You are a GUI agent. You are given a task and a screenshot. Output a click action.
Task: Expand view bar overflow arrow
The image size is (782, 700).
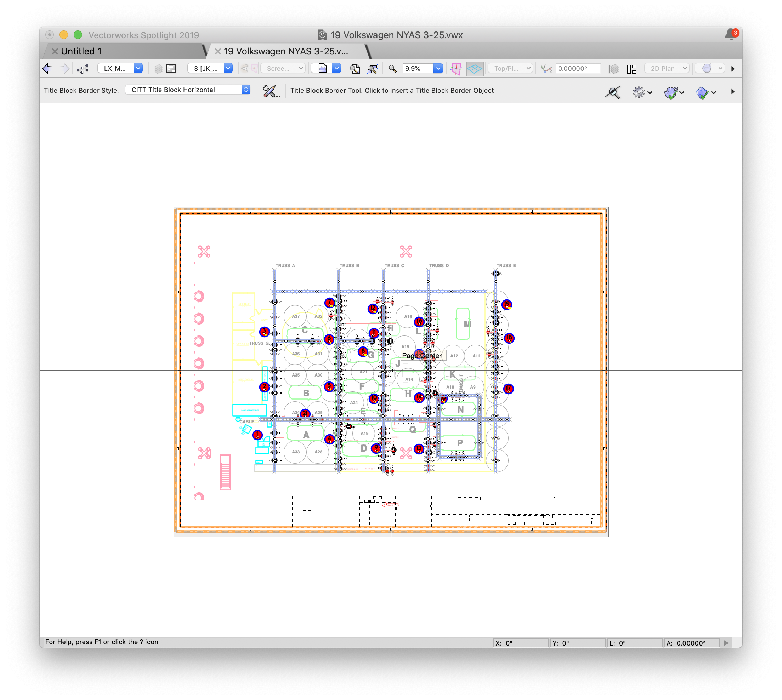[x=733, y=69]
